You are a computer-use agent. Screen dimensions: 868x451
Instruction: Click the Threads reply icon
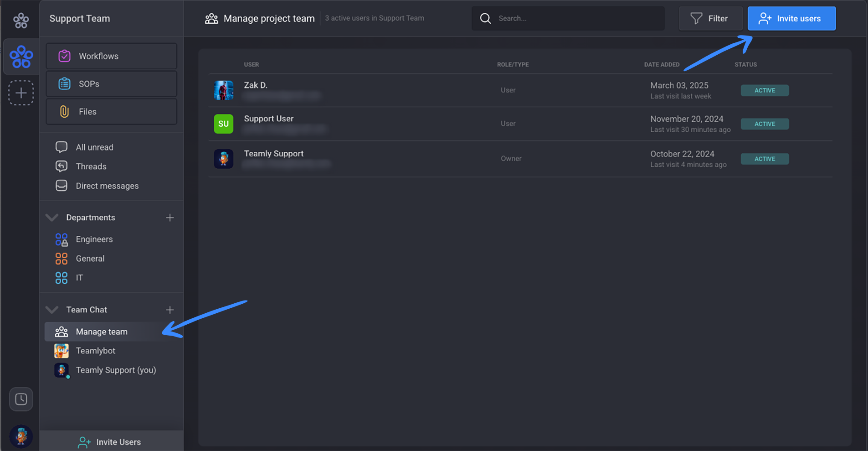[x=62, y=166]
